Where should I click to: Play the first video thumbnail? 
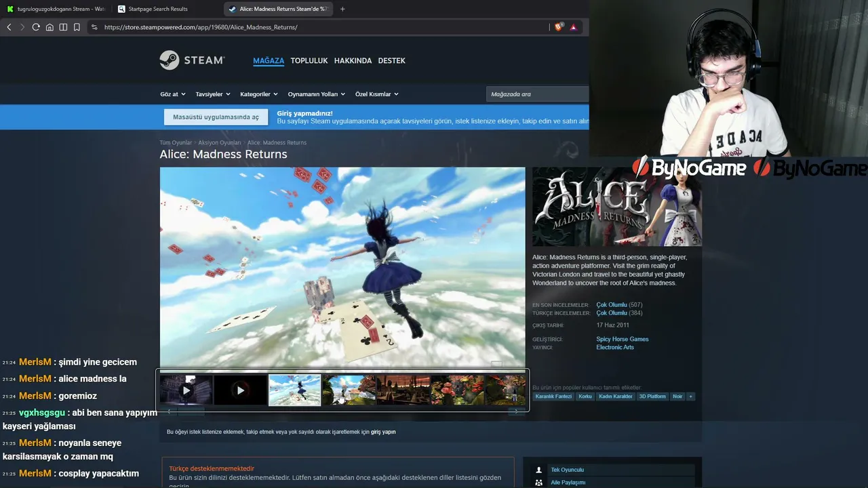186,390
